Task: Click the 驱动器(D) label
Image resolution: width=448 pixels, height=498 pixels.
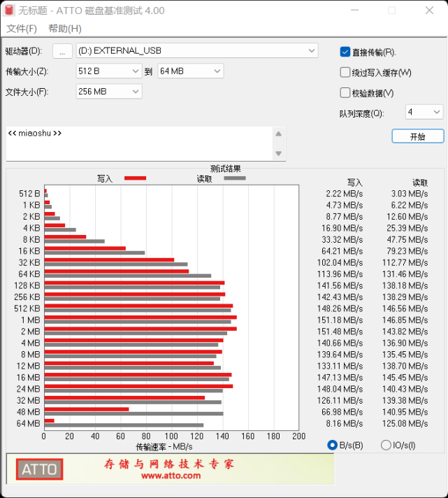Action: pos(24,51)
